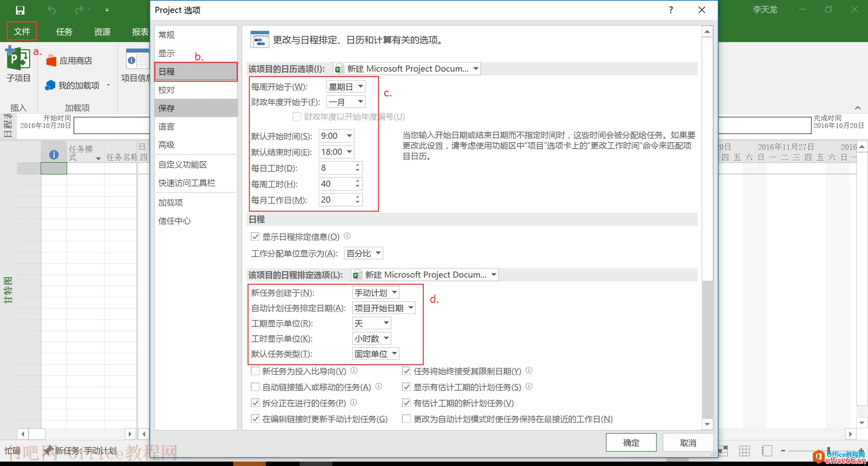The width and height of the screenshot is (868, 466).
Task: Open 工作分配单位显示为 百分比 dropdown
Action: (363, 253)
